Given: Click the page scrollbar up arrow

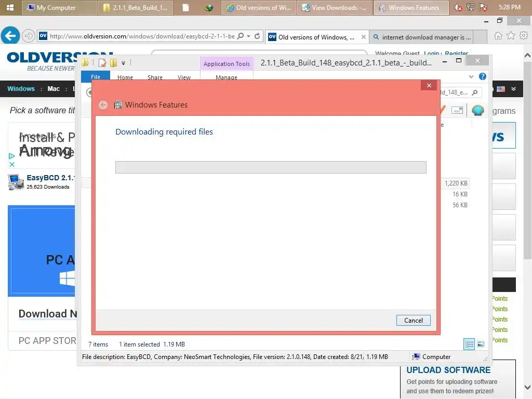Looking at the screenshot, I should pos(527,55).
